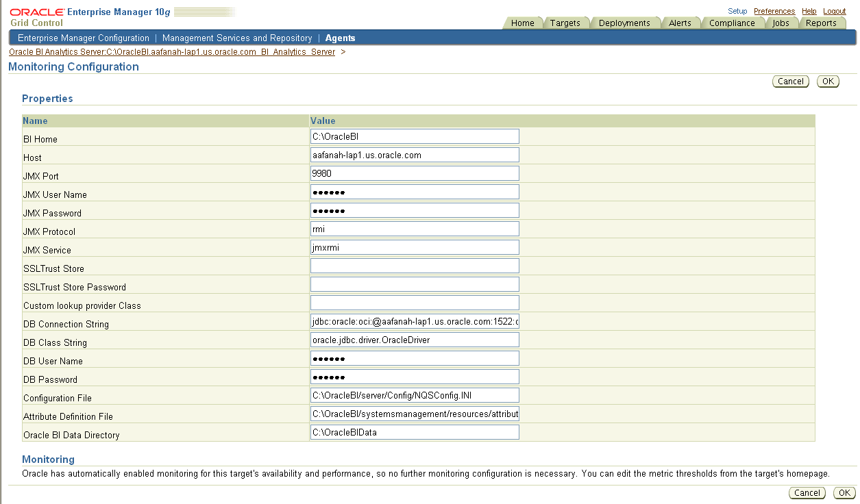
Task: Click the Monitoring Configuration page title
Action: pos(73,66)
